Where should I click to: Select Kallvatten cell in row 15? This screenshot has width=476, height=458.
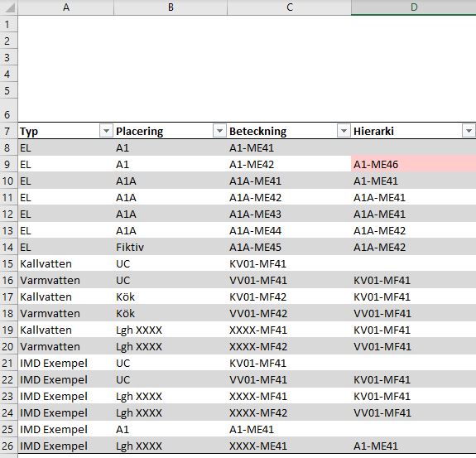[x=66, y=263]
